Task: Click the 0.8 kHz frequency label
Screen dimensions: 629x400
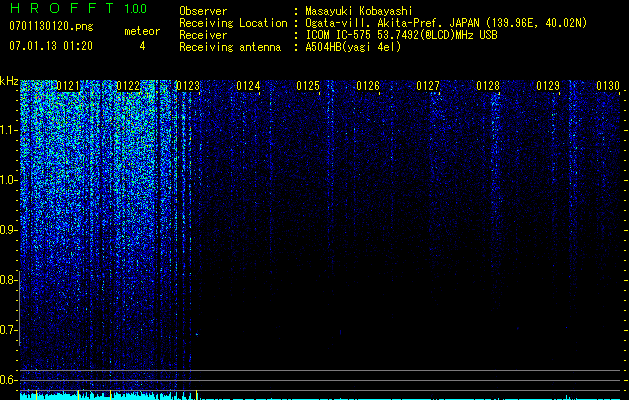Action: [8, 280]
